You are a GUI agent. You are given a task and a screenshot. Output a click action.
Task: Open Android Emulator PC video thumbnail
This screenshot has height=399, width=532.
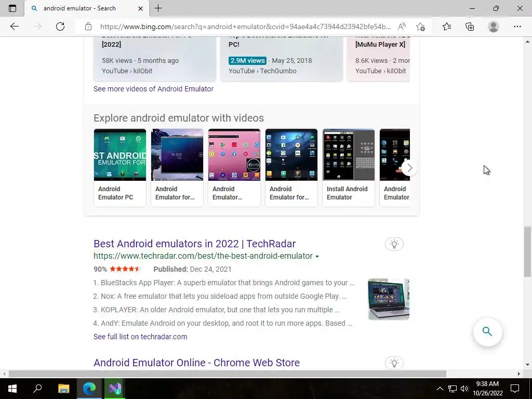tap(120, 155)
